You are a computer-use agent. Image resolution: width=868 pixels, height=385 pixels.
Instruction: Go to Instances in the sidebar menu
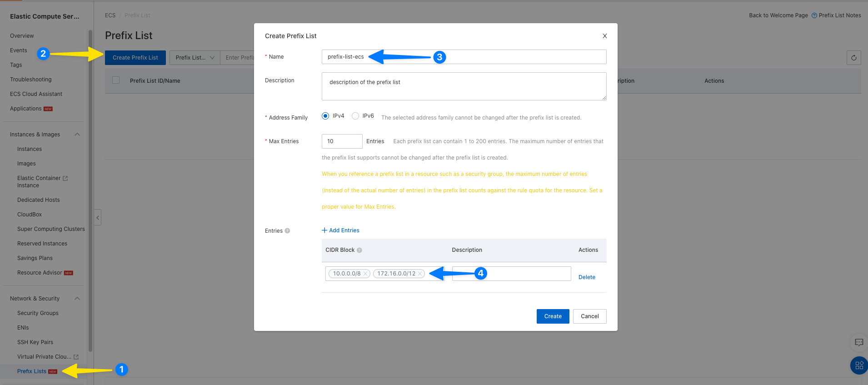30,149
